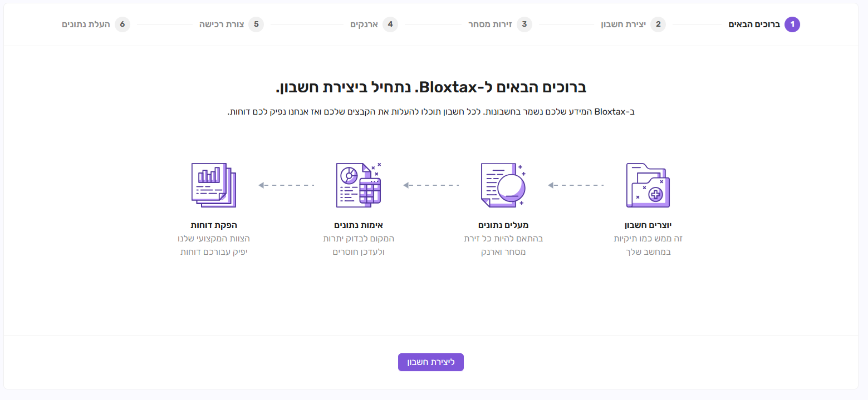The width and height of the screenshot is (868, 400).
Task: Select step 3 circle for זירות מסחר
Action: pyautogui.click(x=524, y=24)
